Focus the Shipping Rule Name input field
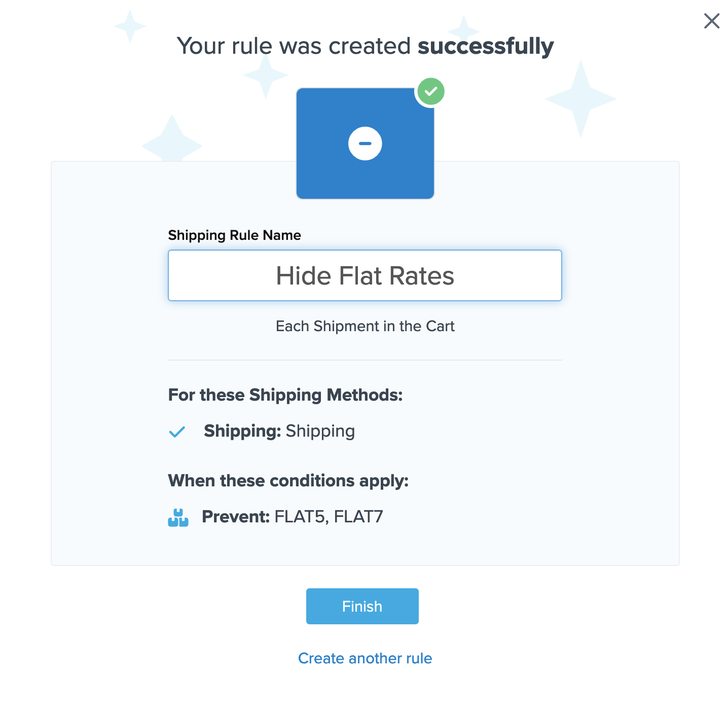The width and height of the screenshot is (728, 709). pyautogui.click(x=365, y=275)
